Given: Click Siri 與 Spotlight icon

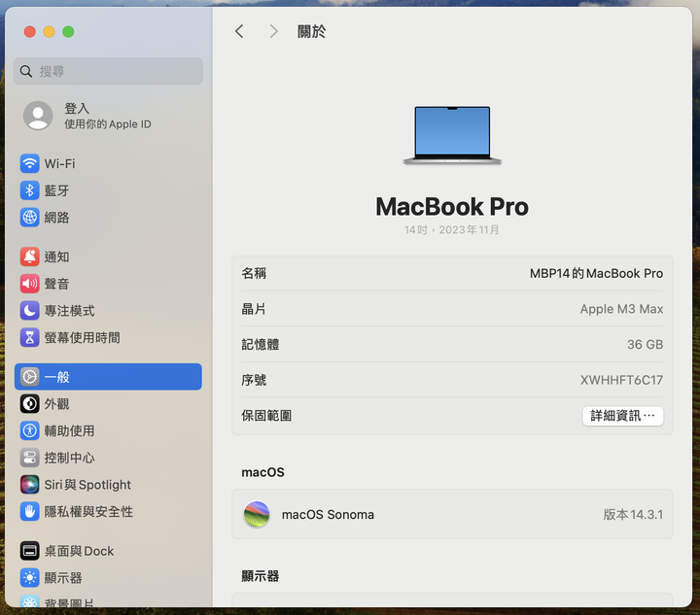Looking at the screenshot, I should click(x=29, y=485).
